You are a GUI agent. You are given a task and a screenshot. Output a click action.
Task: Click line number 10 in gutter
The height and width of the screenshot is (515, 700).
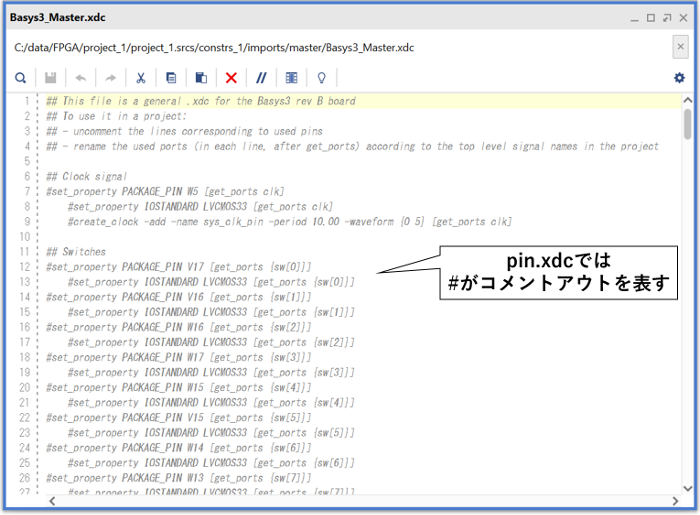pos(25,237)
